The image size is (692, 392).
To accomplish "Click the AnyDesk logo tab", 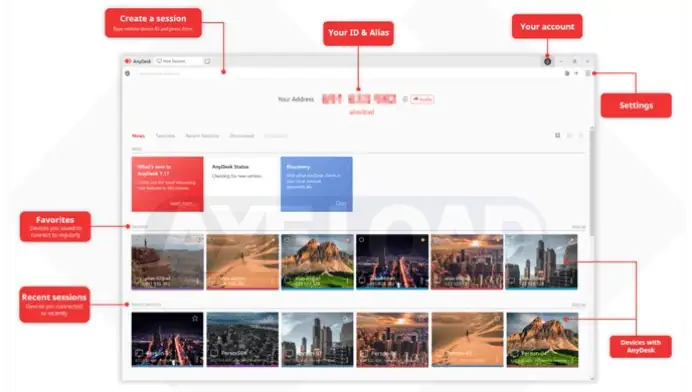I will [138, 61].
